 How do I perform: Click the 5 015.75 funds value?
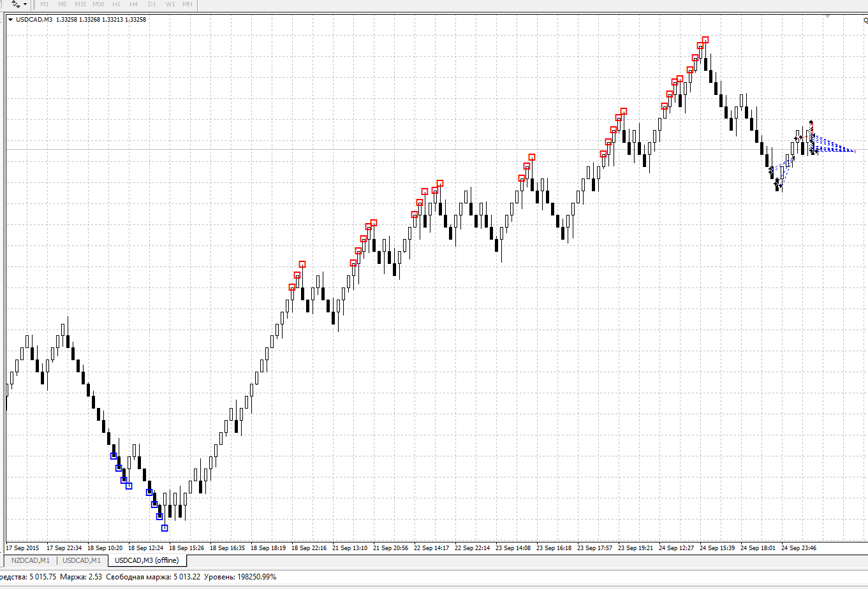[43, 576]
